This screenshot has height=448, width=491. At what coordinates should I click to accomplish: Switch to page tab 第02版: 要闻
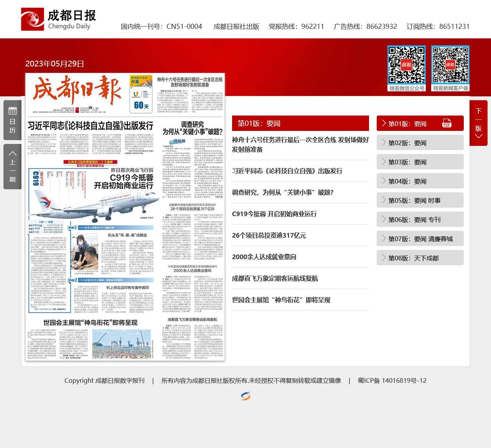click(420, 142)
